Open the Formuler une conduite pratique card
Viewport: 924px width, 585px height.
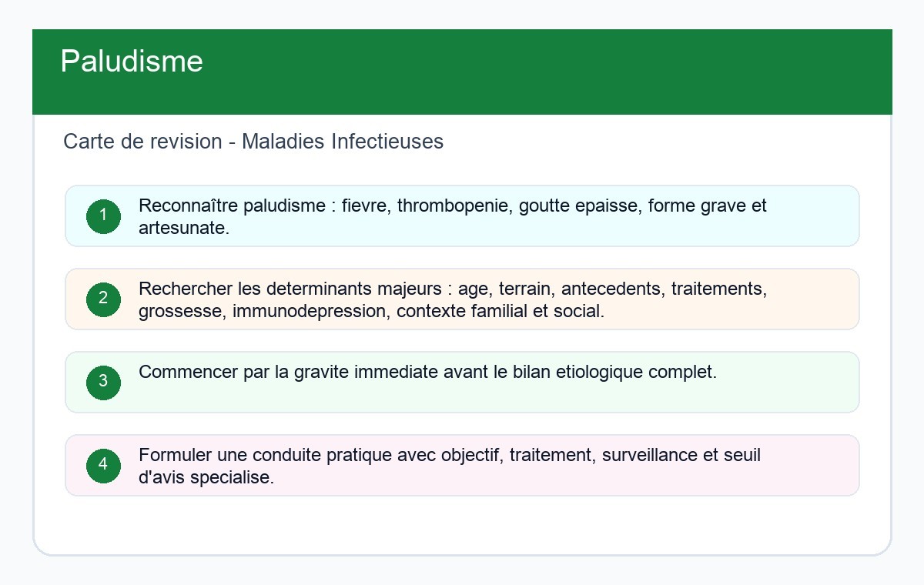pos(462,466)
